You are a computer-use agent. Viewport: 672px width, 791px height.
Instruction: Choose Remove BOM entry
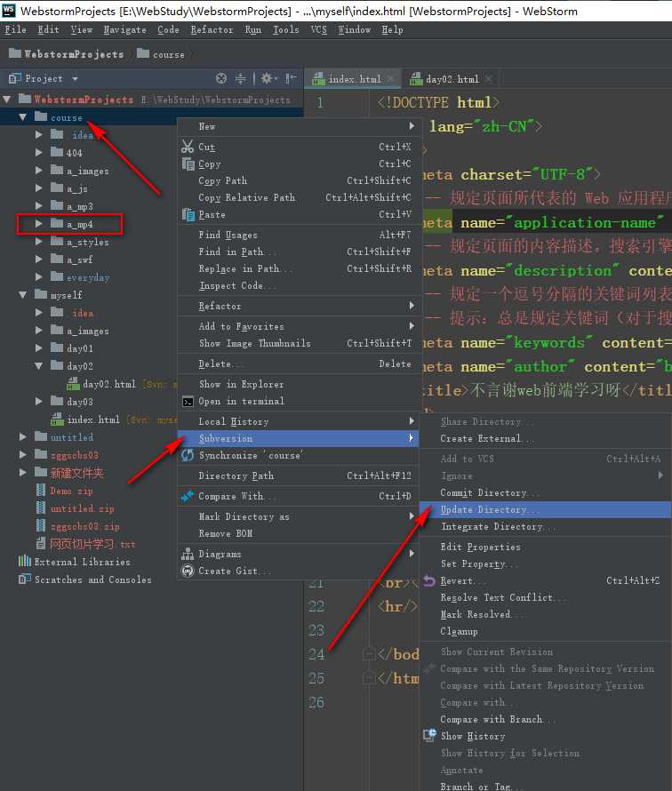point(300,534)
